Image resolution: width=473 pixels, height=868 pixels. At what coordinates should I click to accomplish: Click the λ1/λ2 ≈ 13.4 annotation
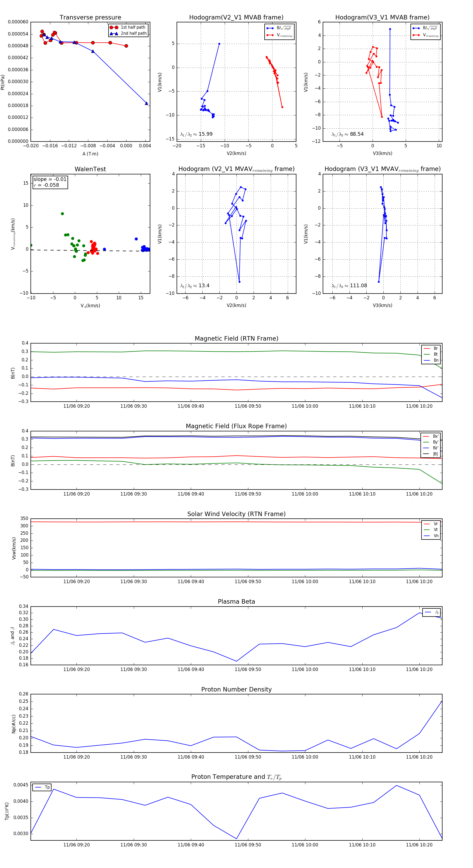pyautogui.click(x=194, y=286)
